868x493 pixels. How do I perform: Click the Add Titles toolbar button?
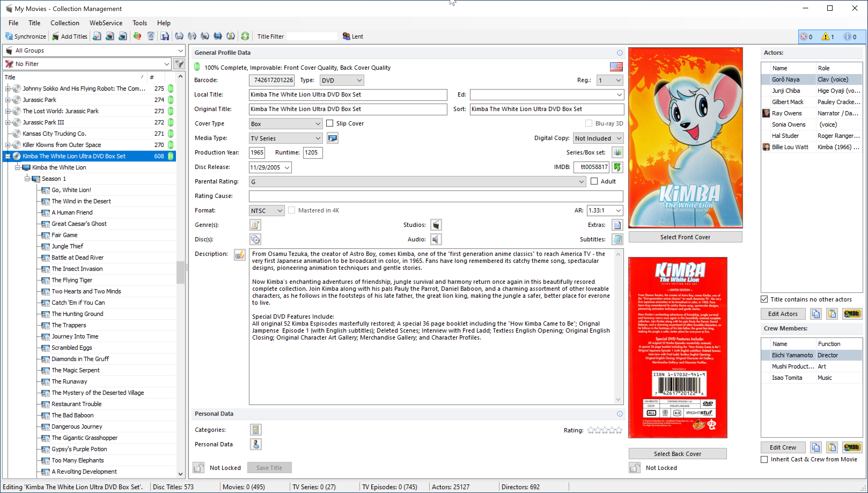pos(69,36)
